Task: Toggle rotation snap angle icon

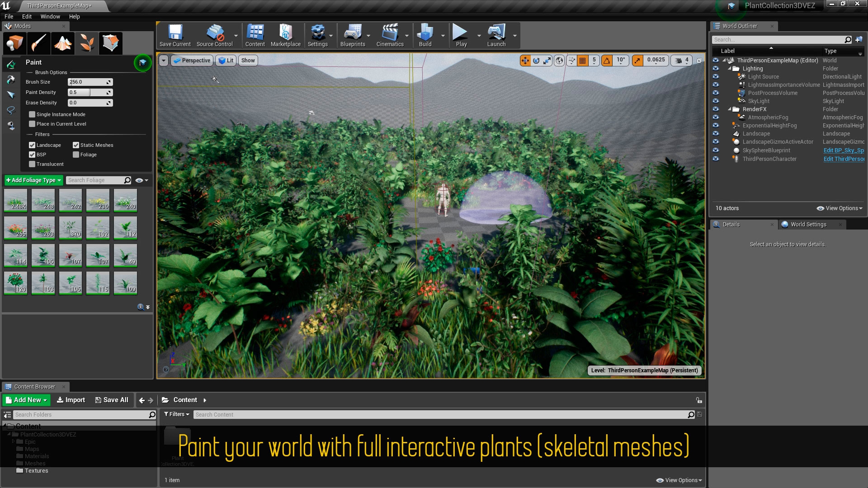Action: tap(607, 60)
